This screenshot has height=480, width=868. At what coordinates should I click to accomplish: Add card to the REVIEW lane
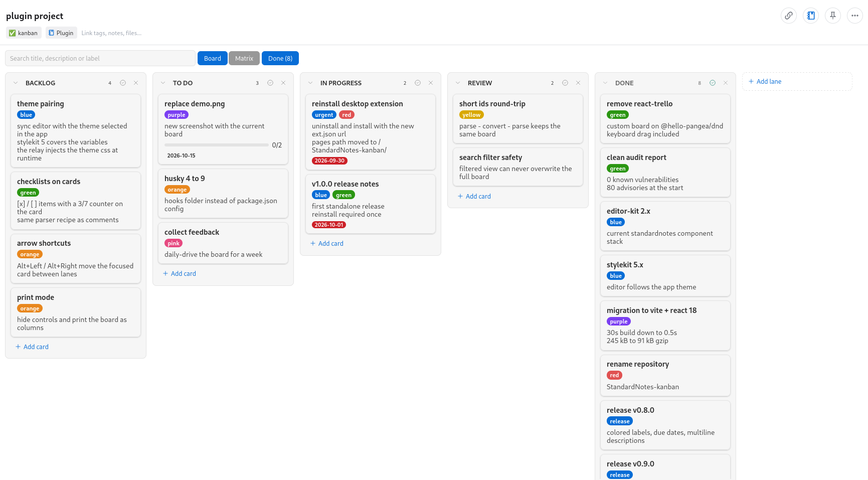(474, 196)
